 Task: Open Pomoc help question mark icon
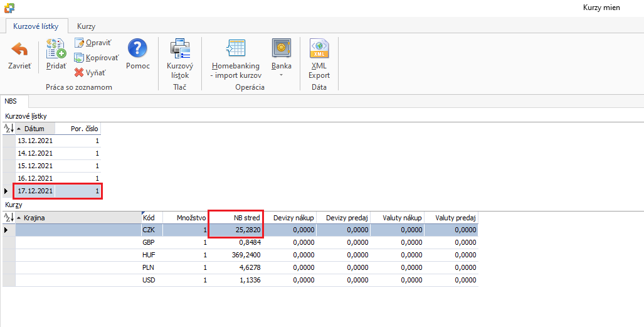(x=137, y=48)
